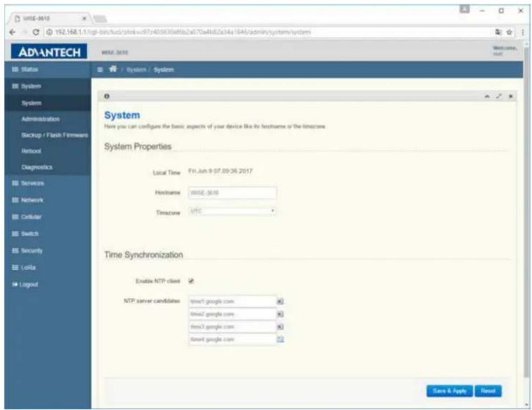Bookmark page with star icon
The height and width of the screenshot is (410, 532).
509,32
